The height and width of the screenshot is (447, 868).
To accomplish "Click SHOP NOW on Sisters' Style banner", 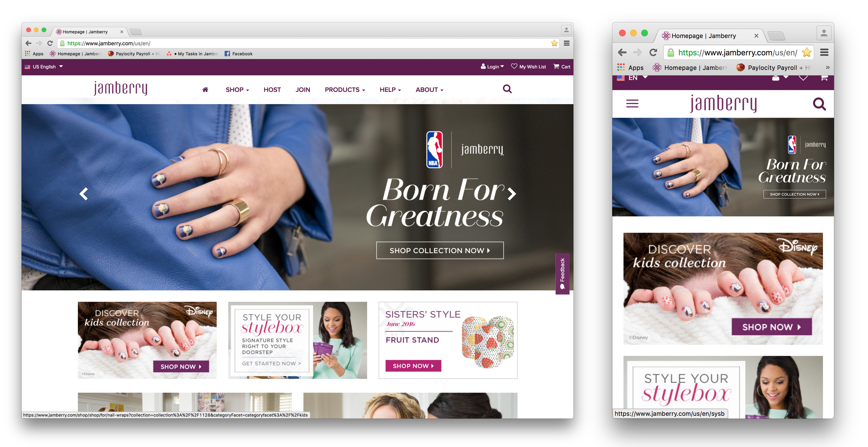I will [413, 365].
